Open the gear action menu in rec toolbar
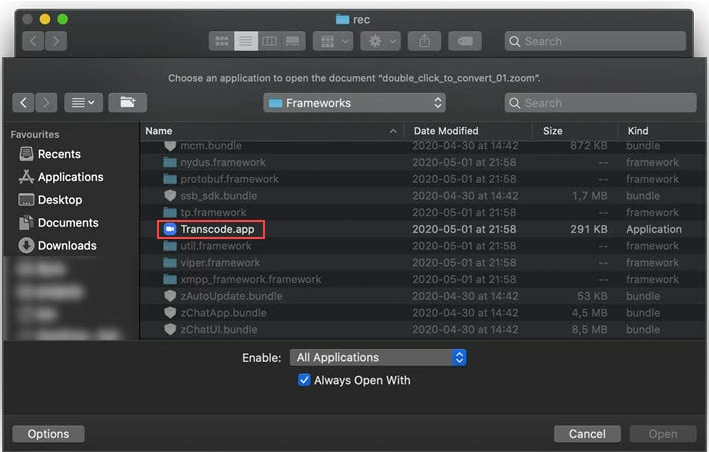The width and height of the screenshot is (709, 452). point(381,41)
